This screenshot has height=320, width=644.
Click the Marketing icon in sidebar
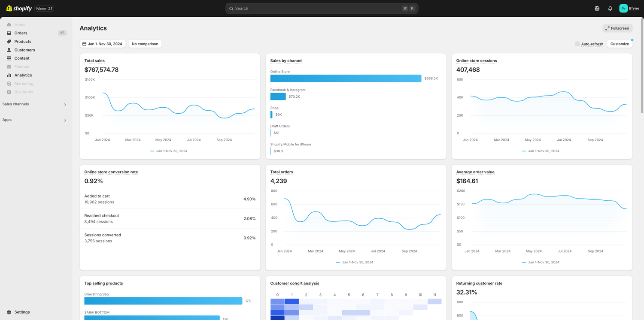pos(9,84)
